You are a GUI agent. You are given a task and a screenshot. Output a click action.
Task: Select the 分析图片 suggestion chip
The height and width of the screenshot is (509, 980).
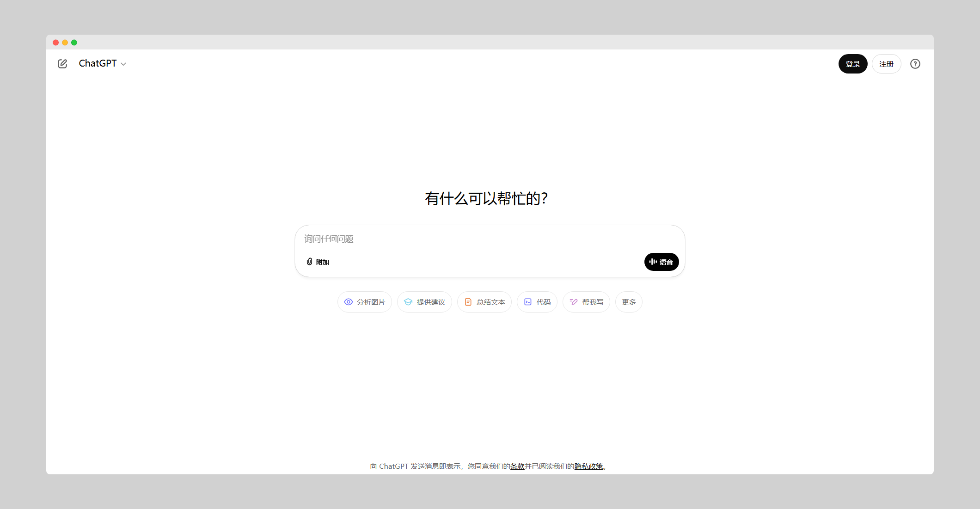point(365,302)
